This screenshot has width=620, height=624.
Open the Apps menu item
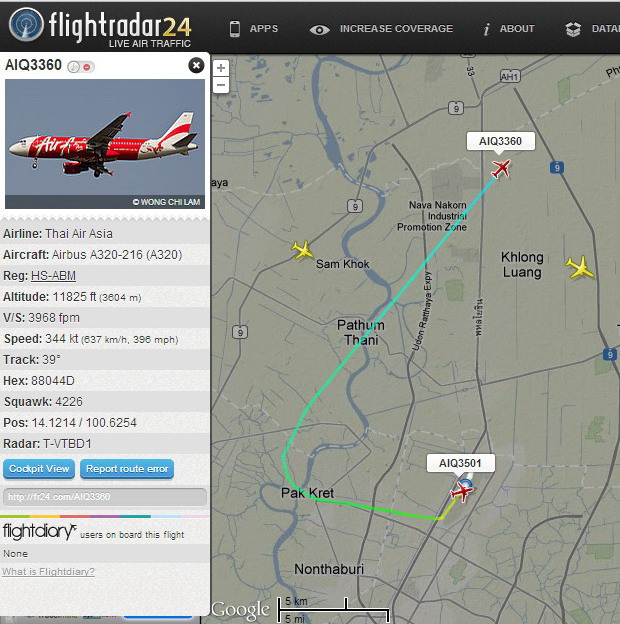point(253,29)
